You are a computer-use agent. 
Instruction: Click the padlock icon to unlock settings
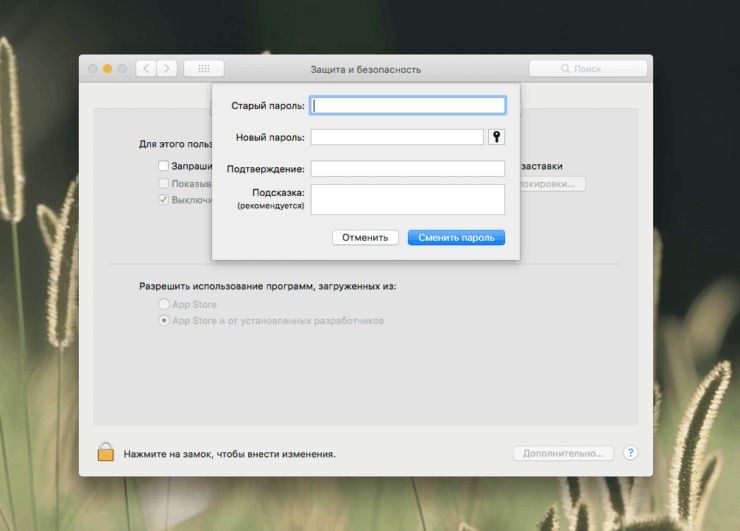[106, 452]
